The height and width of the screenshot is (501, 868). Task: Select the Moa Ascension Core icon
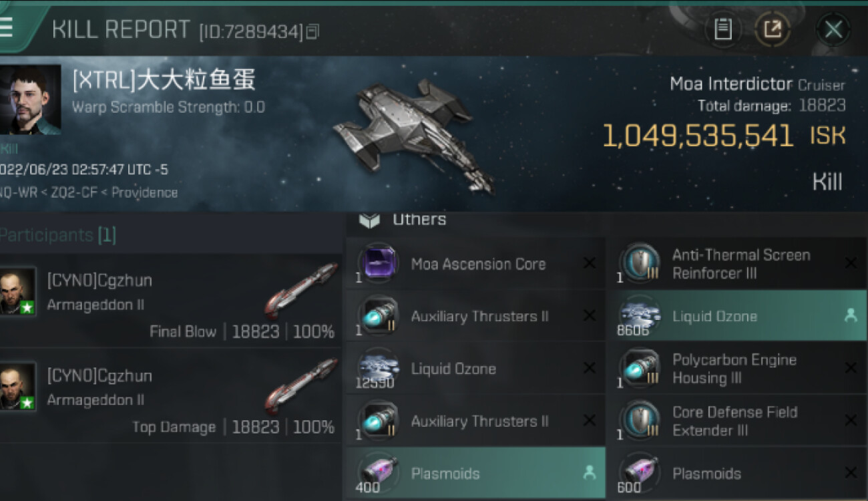click(379, 263)
